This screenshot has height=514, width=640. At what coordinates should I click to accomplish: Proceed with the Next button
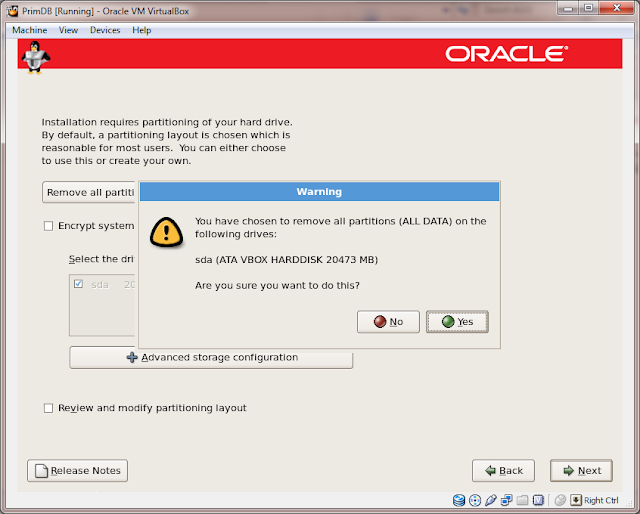[581, 471]
